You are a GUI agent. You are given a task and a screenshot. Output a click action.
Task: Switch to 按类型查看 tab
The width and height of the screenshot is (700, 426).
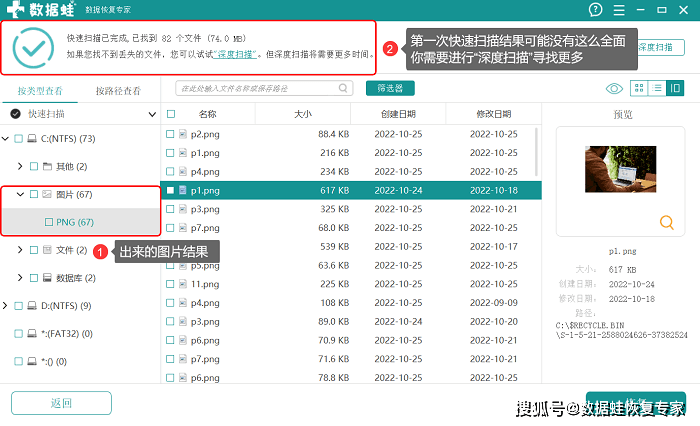[x=40, y=91]
